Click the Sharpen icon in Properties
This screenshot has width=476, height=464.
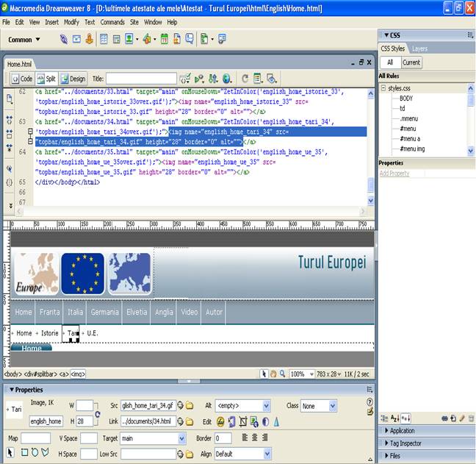(276, 421)
